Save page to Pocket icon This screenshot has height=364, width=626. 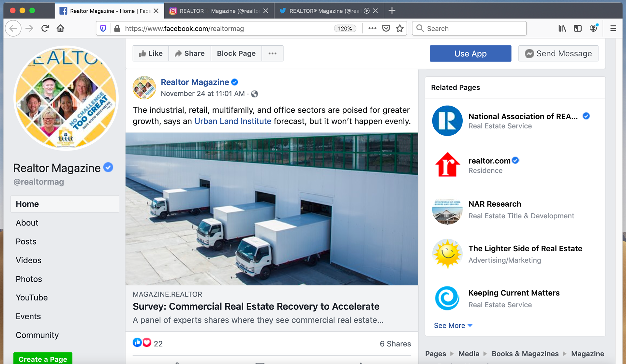(x=386, y=28)
